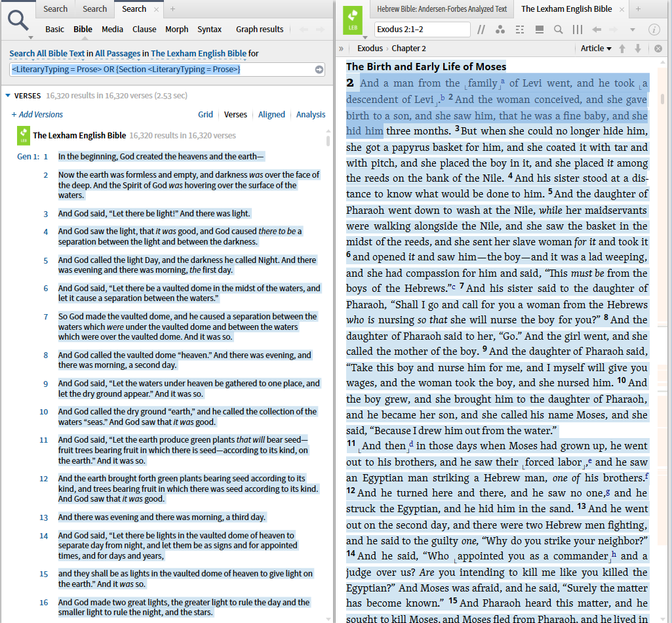
Task: Click the inline search magnifier in LEB panel
Action: click(558, 30)
